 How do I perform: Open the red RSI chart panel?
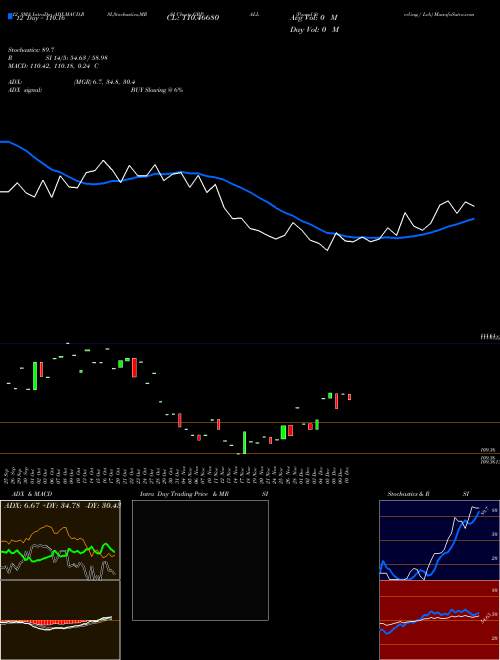pos(439,620)
